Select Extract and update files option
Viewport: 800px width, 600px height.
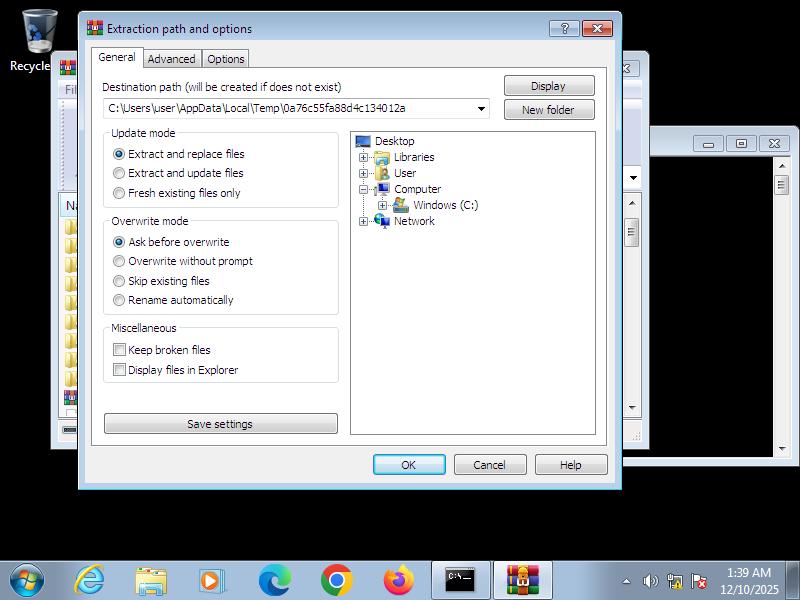[x=120, y=173]
